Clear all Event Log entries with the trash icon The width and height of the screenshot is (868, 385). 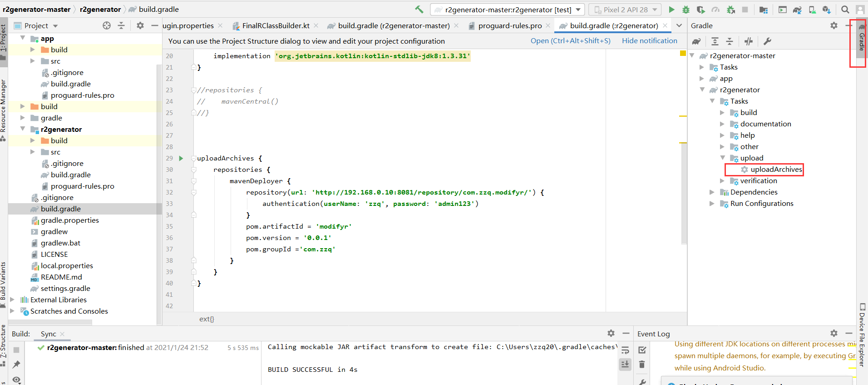(x=642, y=364)
